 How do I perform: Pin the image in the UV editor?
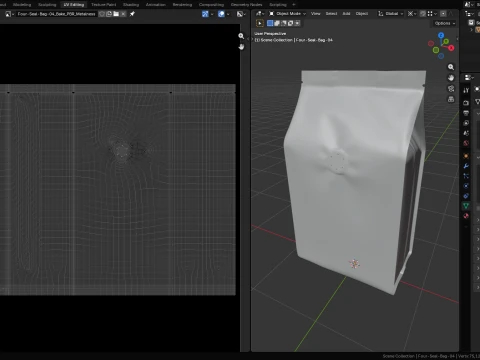tap(132, 14)
